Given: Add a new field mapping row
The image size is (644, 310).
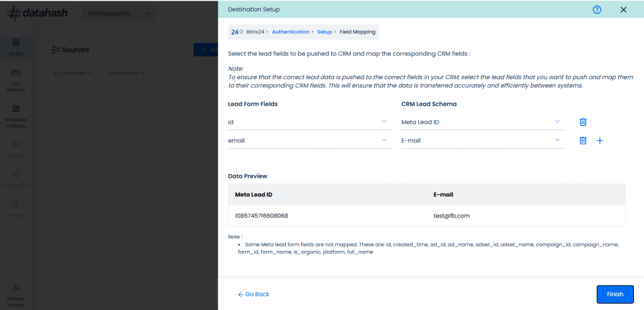Looking at the screenshot, I should [599, 140].
